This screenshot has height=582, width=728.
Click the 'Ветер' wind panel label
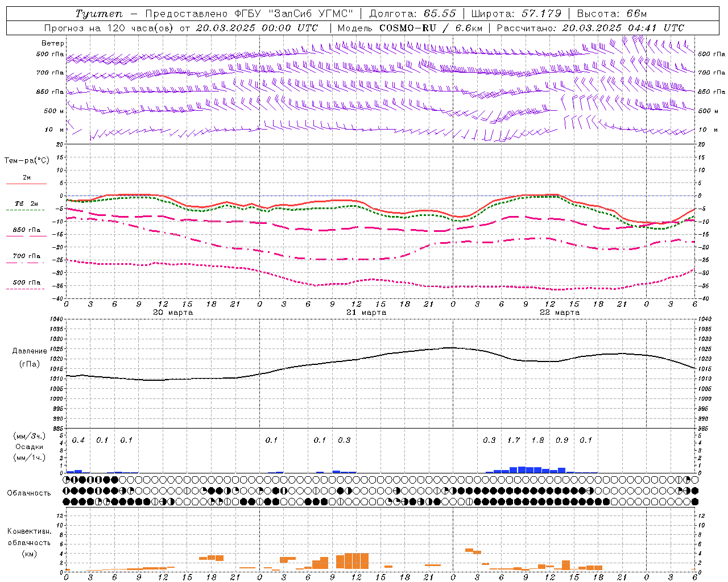53,43
